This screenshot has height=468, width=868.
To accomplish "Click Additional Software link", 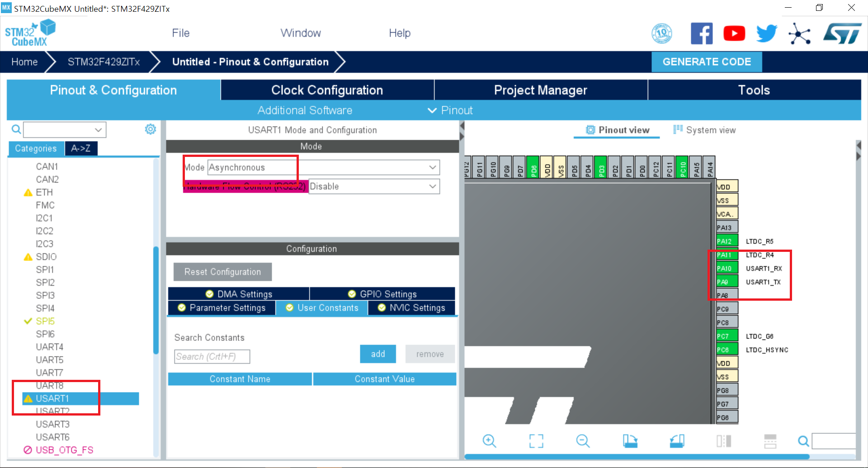I will click(305, 110).
